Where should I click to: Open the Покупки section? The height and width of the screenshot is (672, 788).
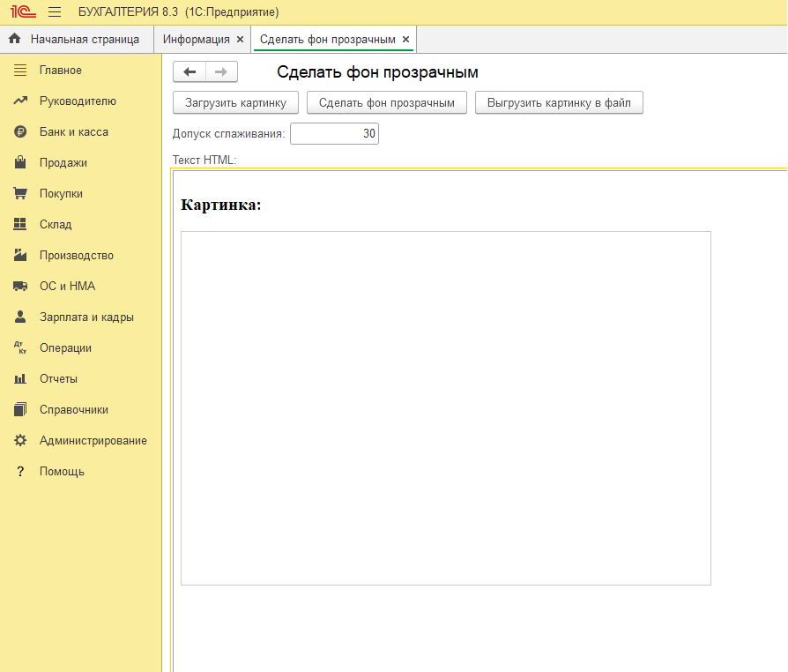[x=62, y=194]
